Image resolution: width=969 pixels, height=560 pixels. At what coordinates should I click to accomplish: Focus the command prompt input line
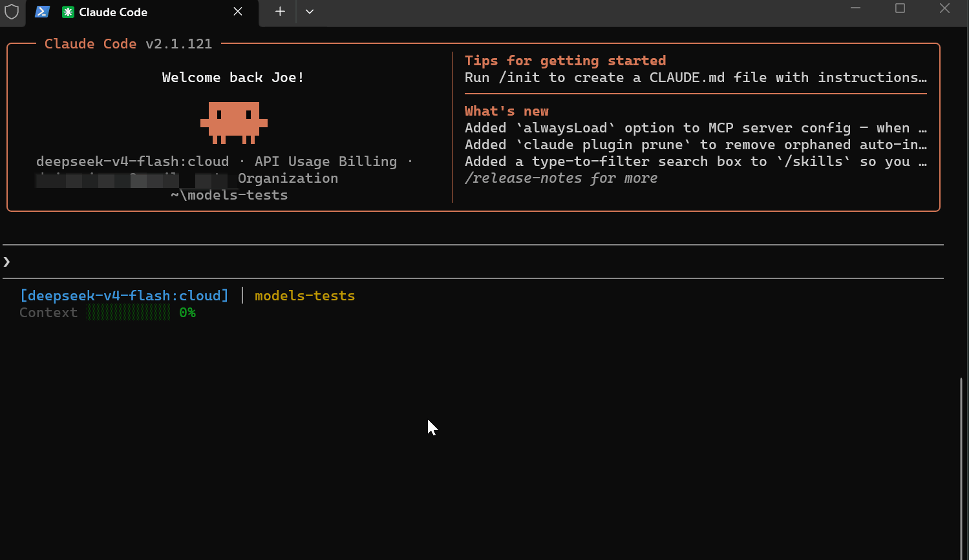453,262
